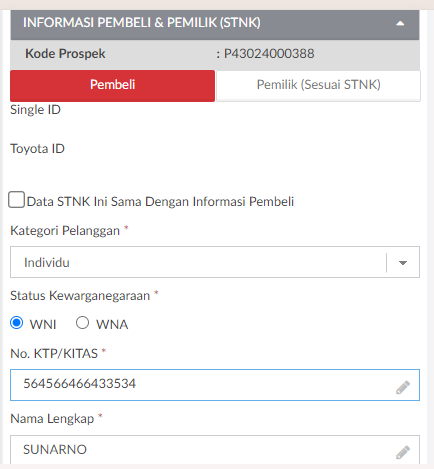Click the Toyota ID label

coord(37,149)
